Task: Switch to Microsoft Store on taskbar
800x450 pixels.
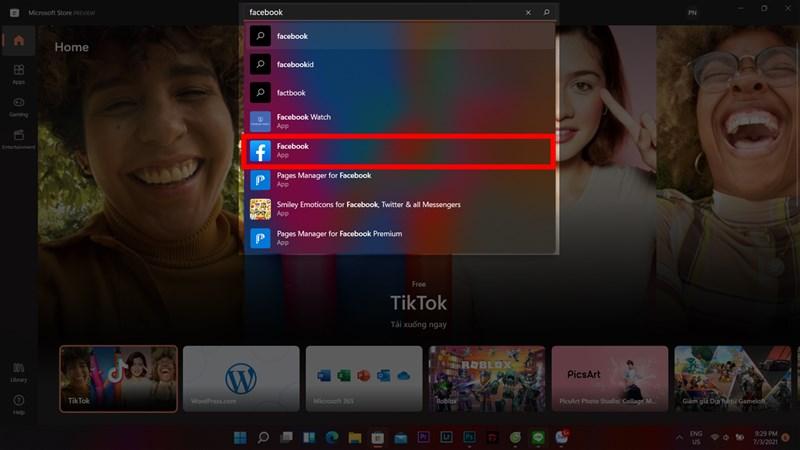Action: tap(378, 437)
